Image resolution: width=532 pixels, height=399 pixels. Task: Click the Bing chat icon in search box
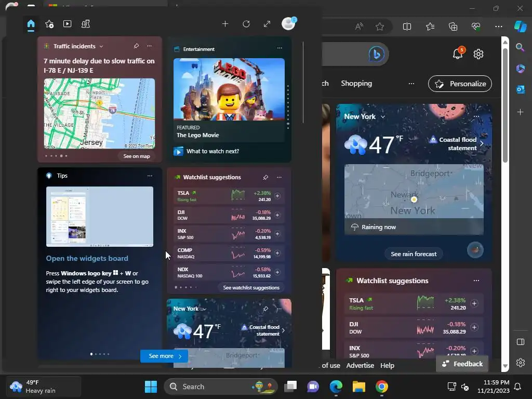pyautogui.click(x=377, y=54)
